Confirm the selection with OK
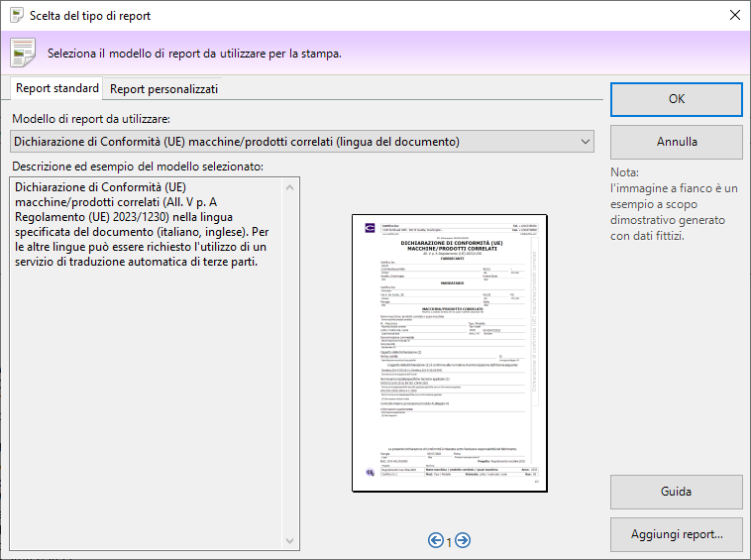Image resolution: width=751 pixels, height=560 pixels. click(677, 99)
